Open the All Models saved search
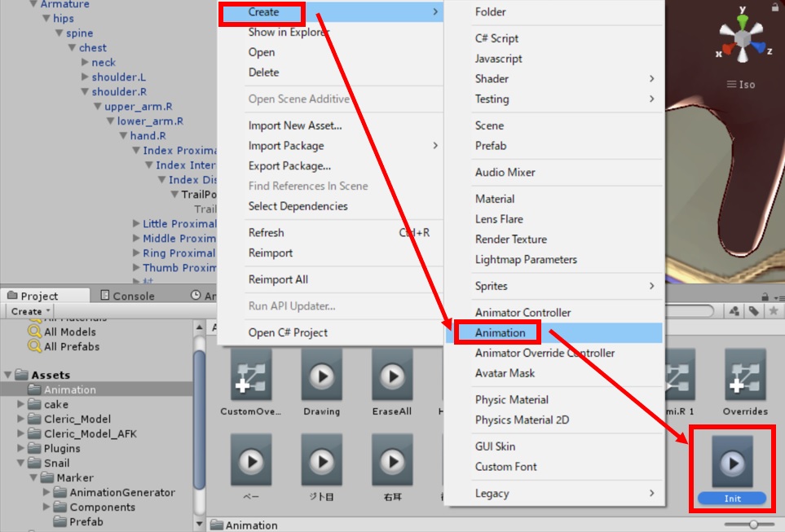This screenshot has height=532, width=785. (x=69, y=332)
